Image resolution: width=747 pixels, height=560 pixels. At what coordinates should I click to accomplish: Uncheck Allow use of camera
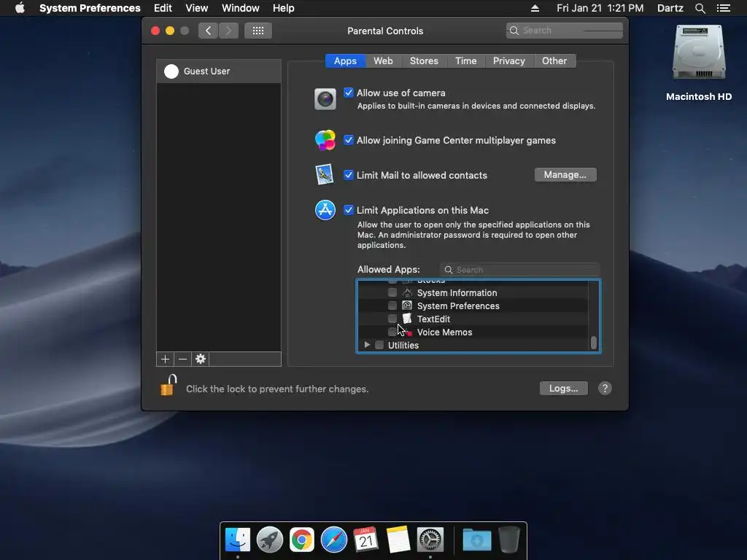click(x=349, y=93)
